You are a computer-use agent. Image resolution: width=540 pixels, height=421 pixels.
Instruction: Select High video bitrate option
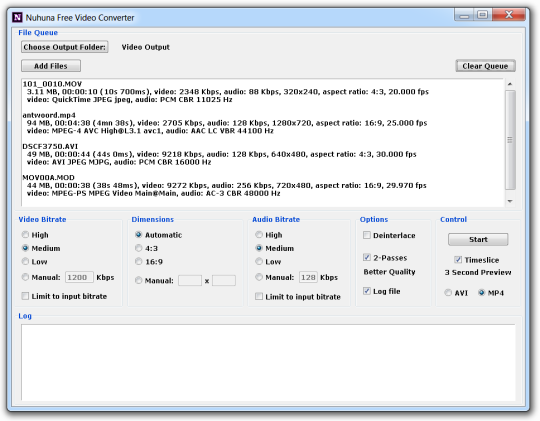click(x=25, y=235)
